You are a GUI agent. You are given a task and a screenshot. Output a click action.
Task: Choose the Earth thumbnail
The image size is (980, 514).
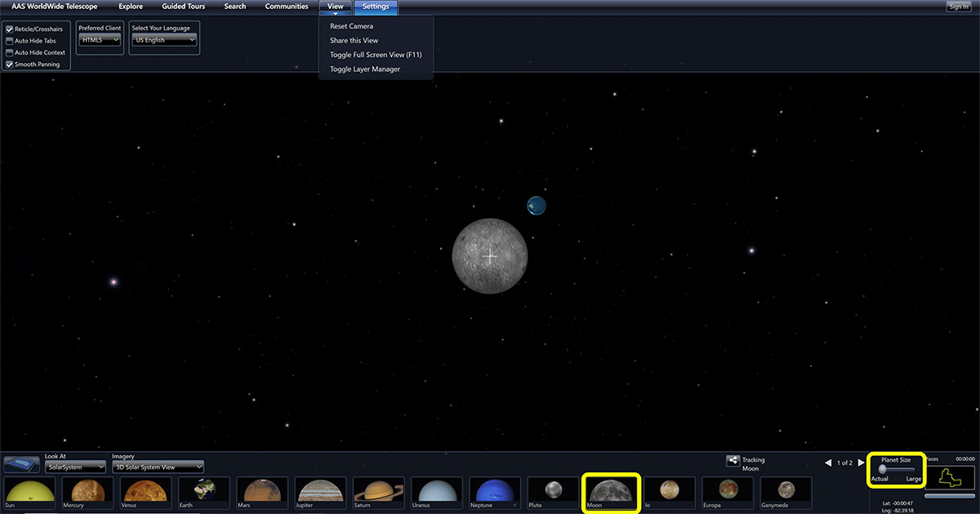click(203, 494)
